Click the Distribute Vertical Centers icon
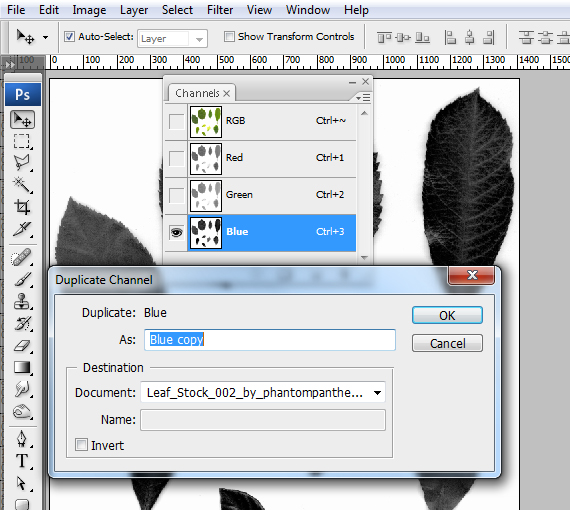The height and width of the screenshot is (510, 570). [545, 37]
